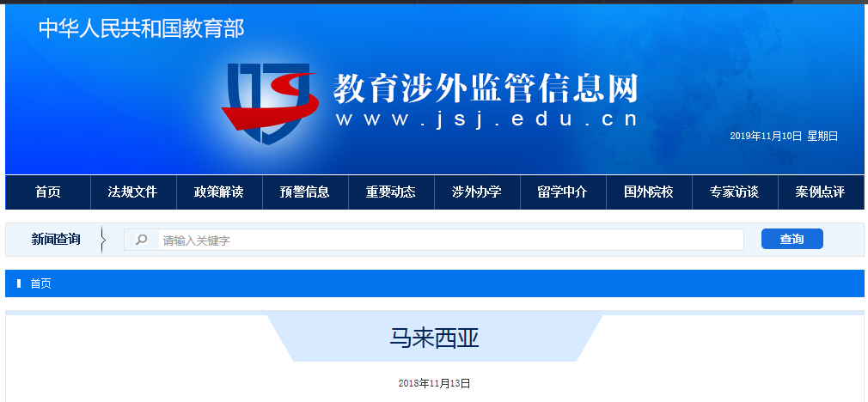
Task: Click the 新闻查询 label
Action: coord(56,240)
